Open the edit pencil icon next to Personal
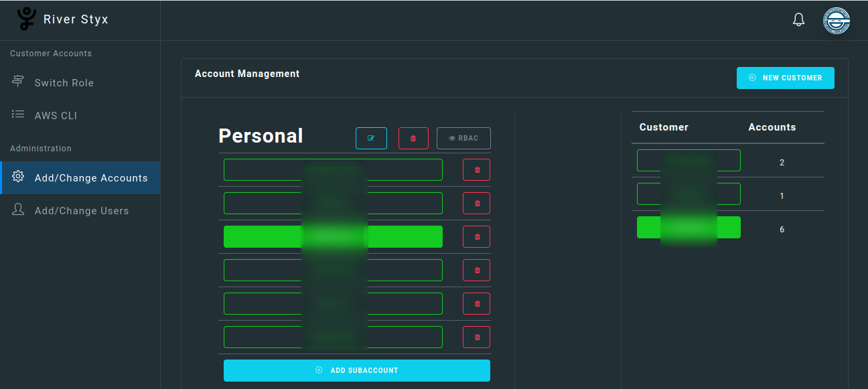Viewport: 868px width, 389px height. click(x=371, y=138)
